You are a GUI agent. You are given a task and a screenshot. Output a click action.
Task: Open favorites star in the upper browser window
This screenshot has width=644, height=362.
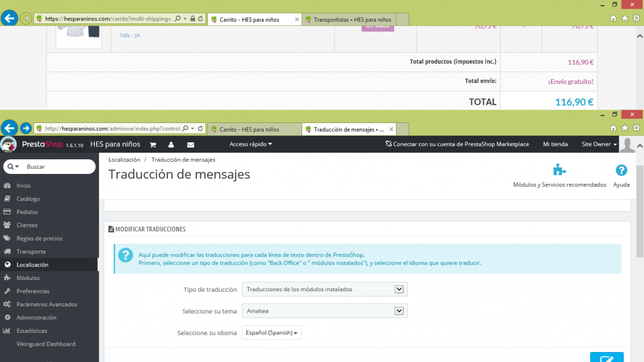click(x=625, y=19)
